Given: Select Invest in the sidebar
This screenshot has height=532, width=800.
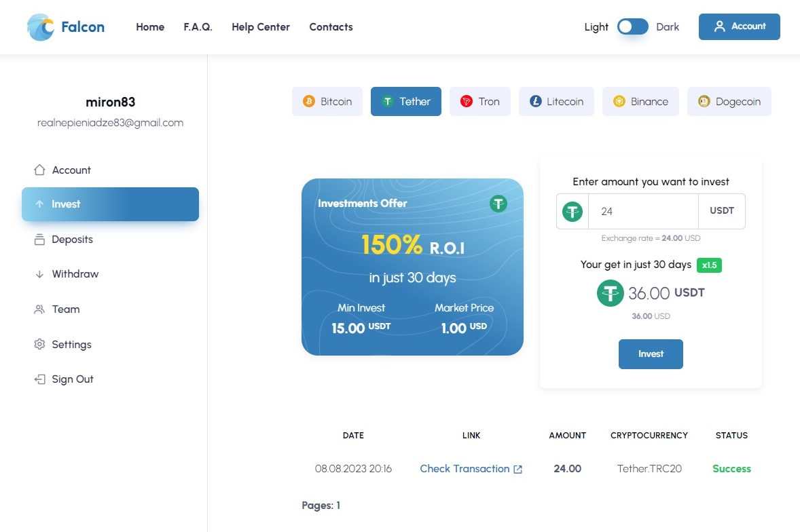Looking at the screenshot, I should click(x=110, y=204).
